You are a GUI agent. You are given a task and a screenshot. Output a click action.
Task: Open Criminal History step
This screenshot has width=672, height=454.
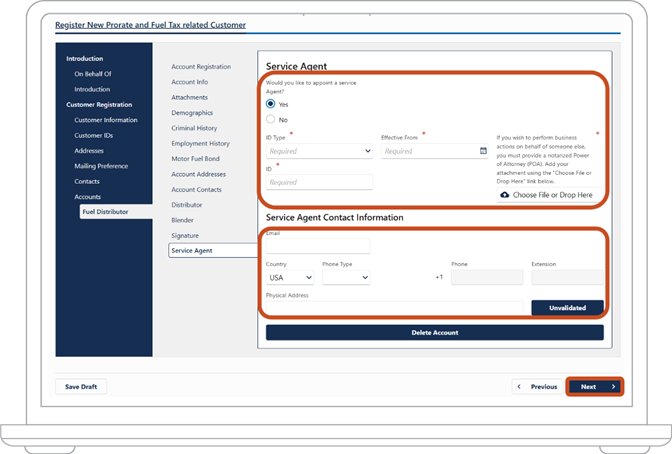(x=194, y=128)
